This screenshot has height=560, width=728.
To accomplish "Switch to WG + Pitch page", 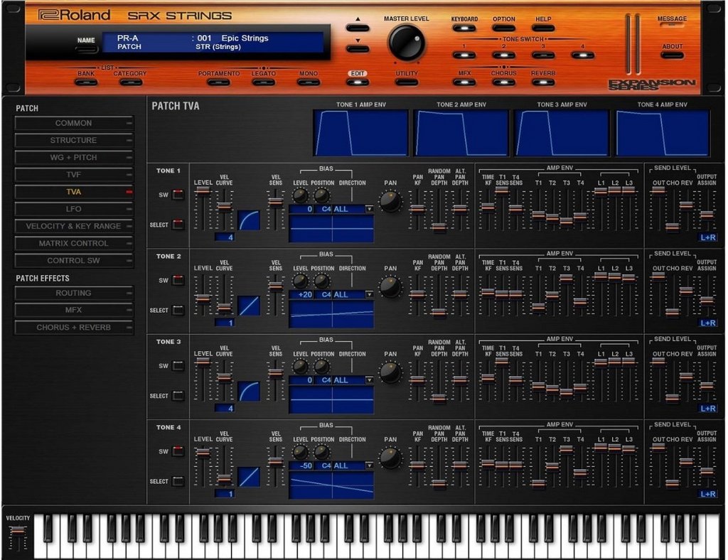I will 74,157.
